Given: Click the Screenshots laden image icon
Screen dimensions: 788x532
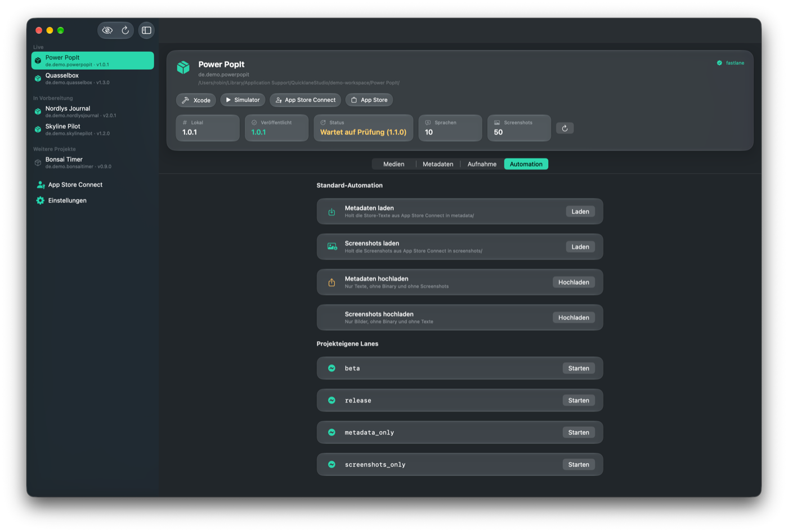Looking at the screenshot, I should 332,247.
